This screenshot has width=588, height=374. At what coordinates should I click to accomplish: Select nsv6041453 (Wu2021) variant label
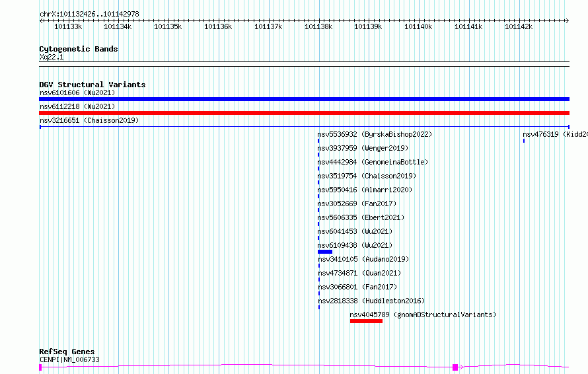(355, 231)
